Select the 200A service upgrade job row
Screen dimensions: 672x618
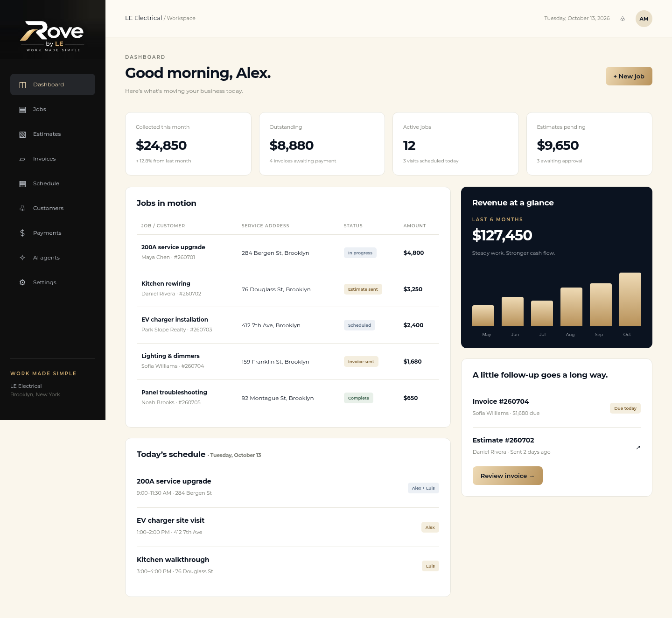coord(288,253)
